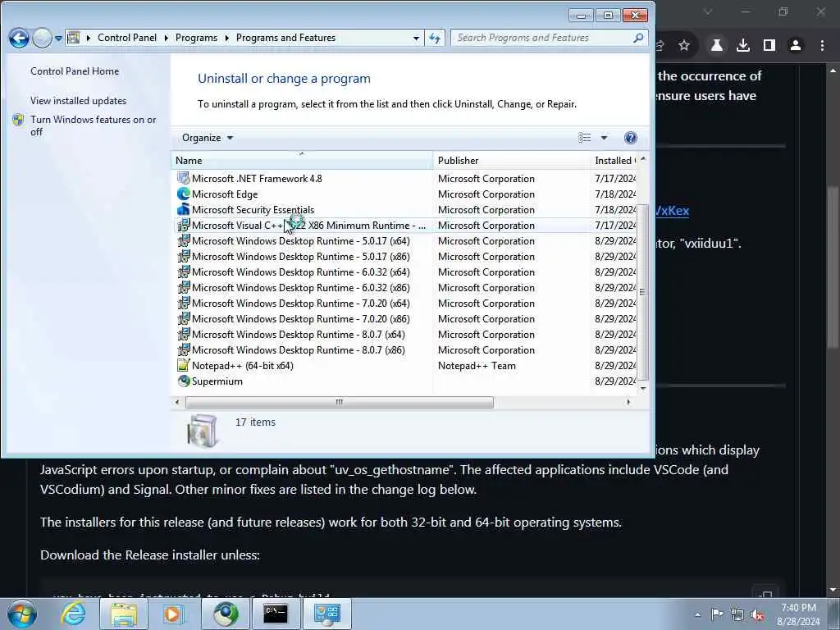Expand arrow after Control Panel breadcrumb
840x630 pixels.
click(x=166, y=38)
